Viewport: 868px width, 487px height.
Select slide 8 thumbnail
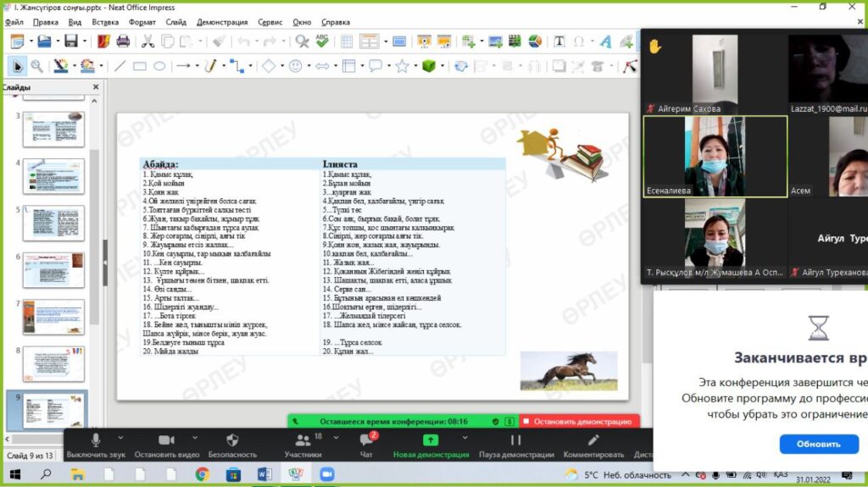click(x=53, y=364)
